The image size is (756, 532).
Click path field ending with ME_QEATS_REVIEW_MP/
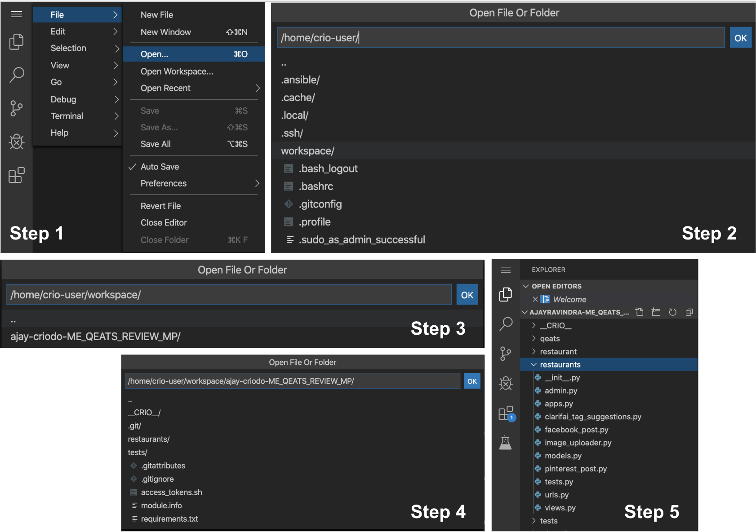click(x=293, y=381)
